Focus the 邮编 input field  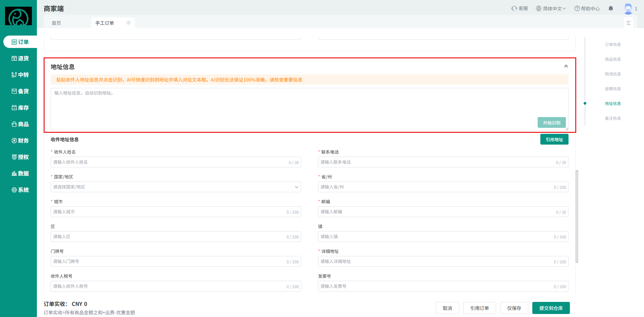443,212
